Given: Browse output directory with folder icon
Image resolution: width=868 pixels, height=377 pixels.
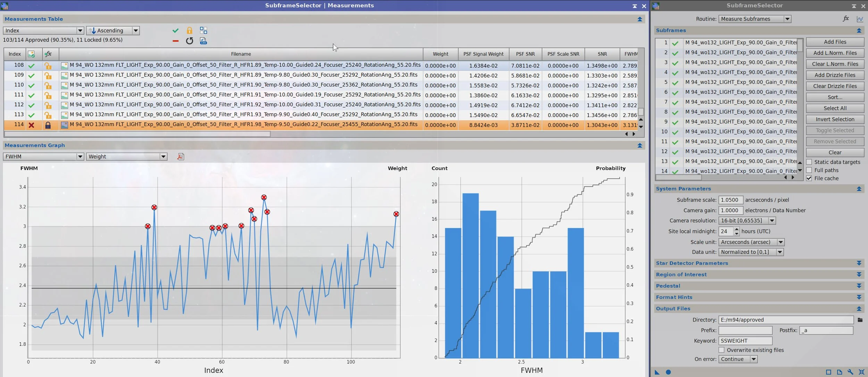Looking at the screenshot, I should [x=860, y=320].
